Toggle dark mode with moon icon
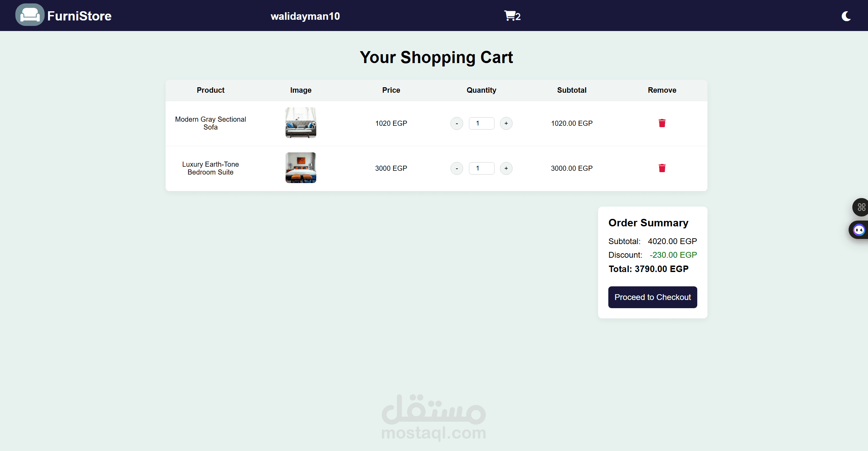This screenshot has height=451, width=868. coord(846,16)
